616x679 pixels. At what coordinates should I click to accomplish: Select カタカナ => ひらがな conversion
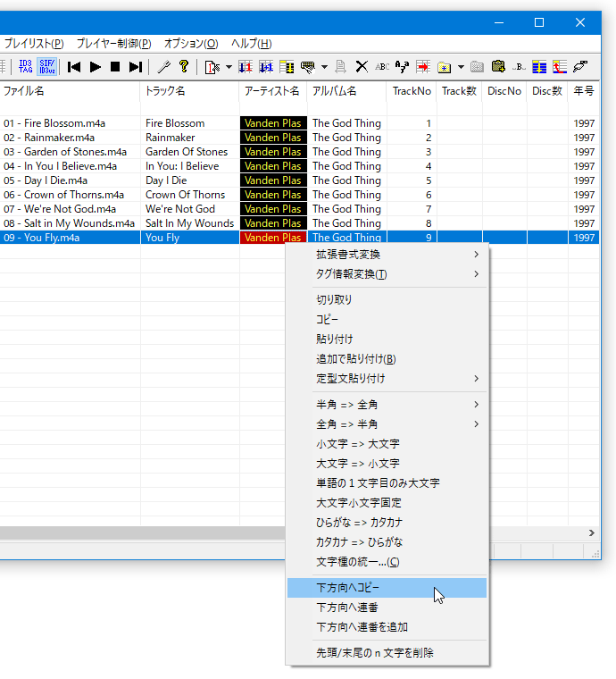coord(387,542)
